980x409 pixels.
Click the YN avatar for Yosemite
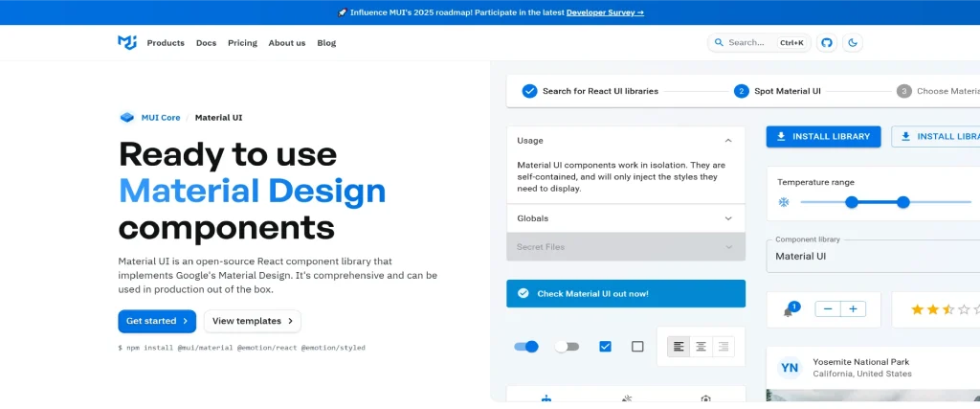coord(790,367)
